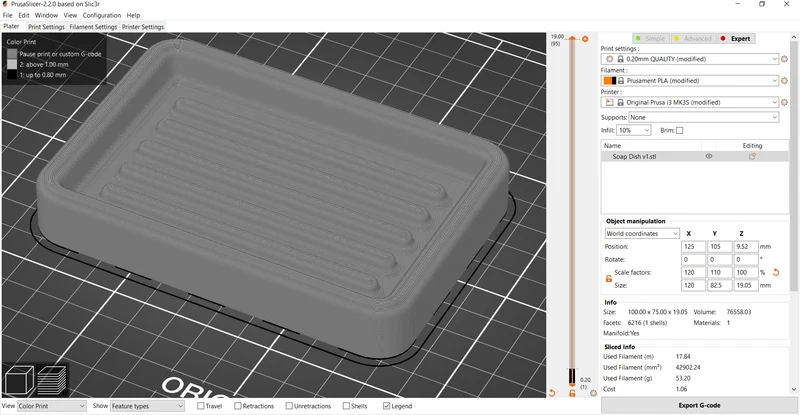
Task: Click the printer bed icon in Printer preset
Action: 609,102
